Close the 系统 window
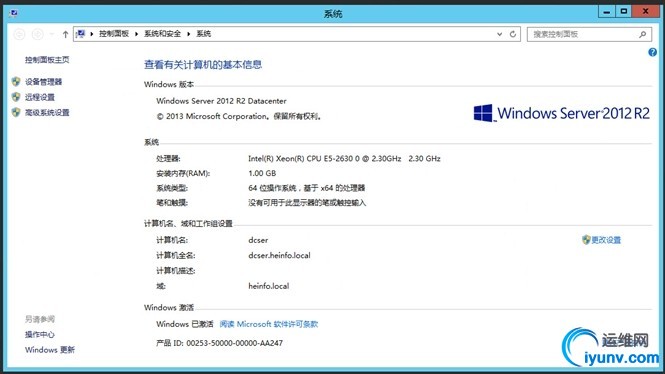 pyautogui.click(x=645, y=11)
